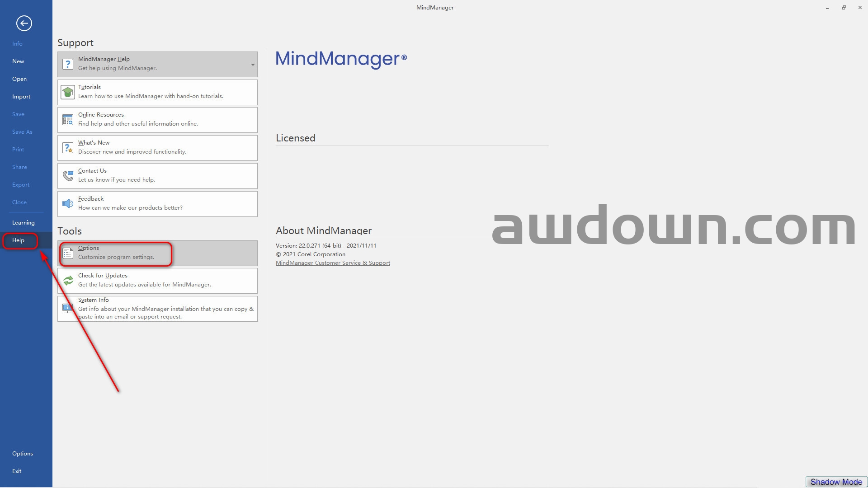Screen dimensions: 868x488
Task: Click the What's New star icon
Action: point(68,148)
